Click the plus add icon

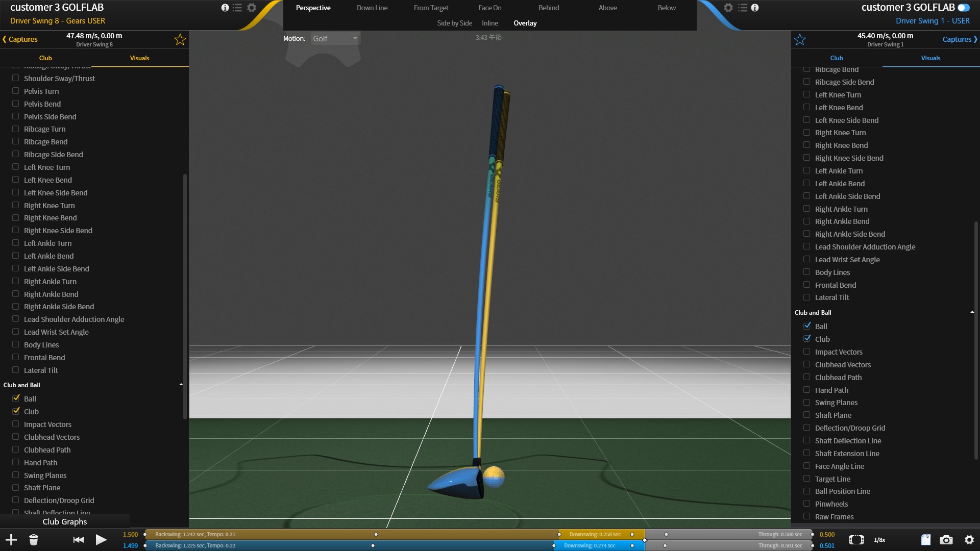tap(11, 540)
